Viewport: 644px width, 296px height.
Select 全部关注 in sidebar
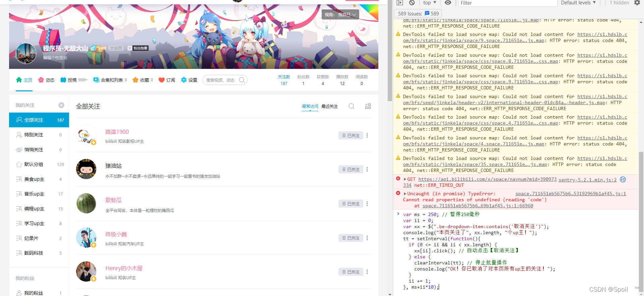point(39,120)
